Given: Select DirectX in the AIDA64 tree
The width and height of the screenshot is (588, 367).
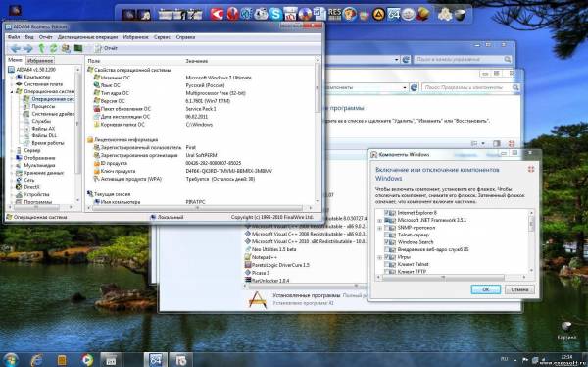Looking at the screenshot, I should point(32,187).
